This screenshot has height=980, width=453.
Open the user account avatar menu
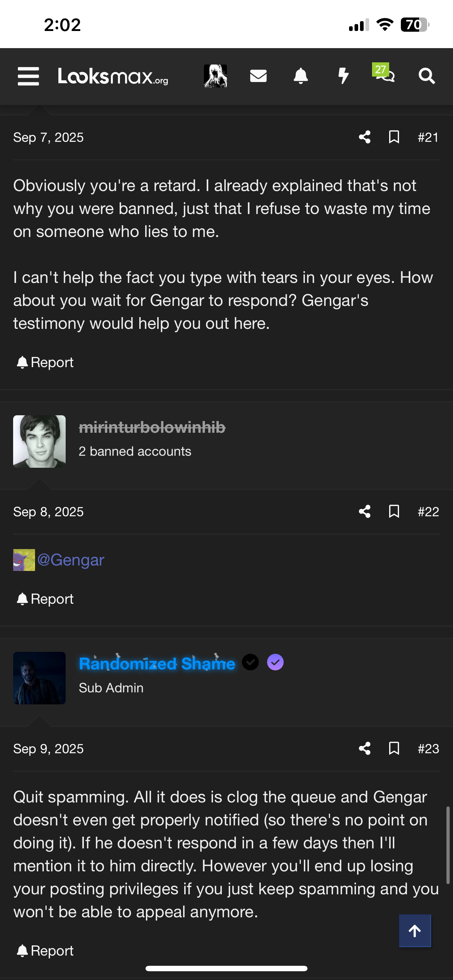215,76
